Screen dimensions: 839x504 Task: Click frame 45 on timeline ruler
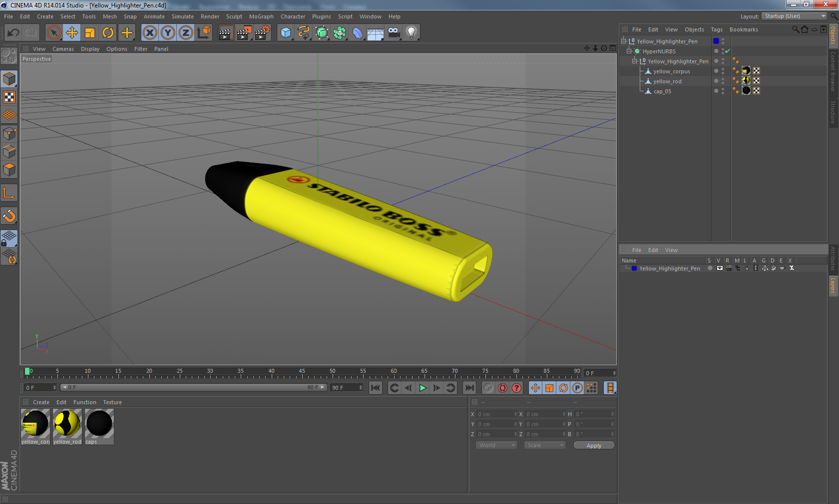pos(302,372)
